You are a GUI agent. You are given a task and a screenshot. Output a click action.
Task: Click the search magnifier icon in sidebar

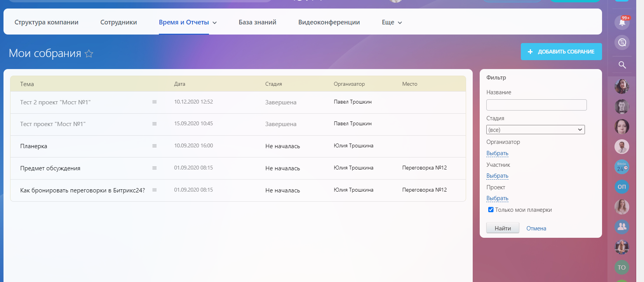pyautogui.click(x=622, y=65)
